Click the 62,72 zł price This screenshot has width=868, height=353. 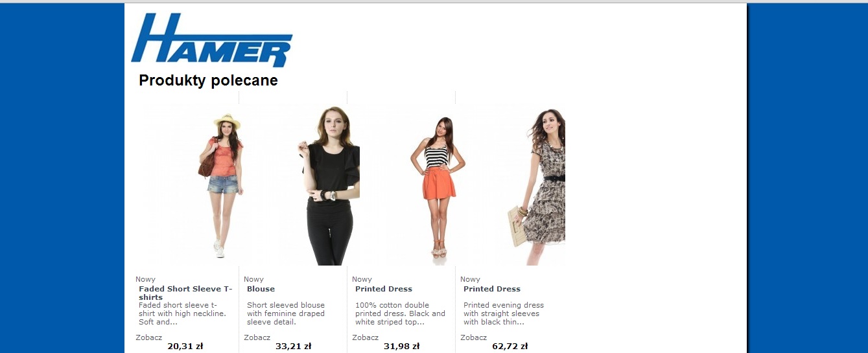(x=510, y=346)
